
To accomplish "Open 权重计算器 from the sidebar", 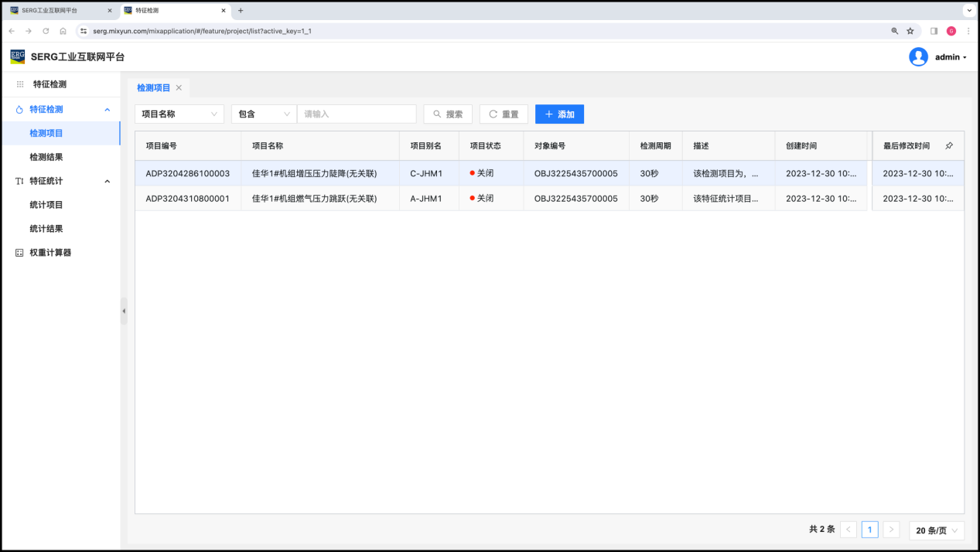I will [x=50, y=253].
